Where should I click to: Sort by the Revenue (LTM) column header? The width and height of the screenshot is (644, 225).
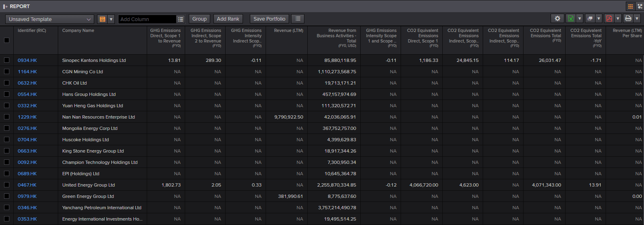coord(289,30)
